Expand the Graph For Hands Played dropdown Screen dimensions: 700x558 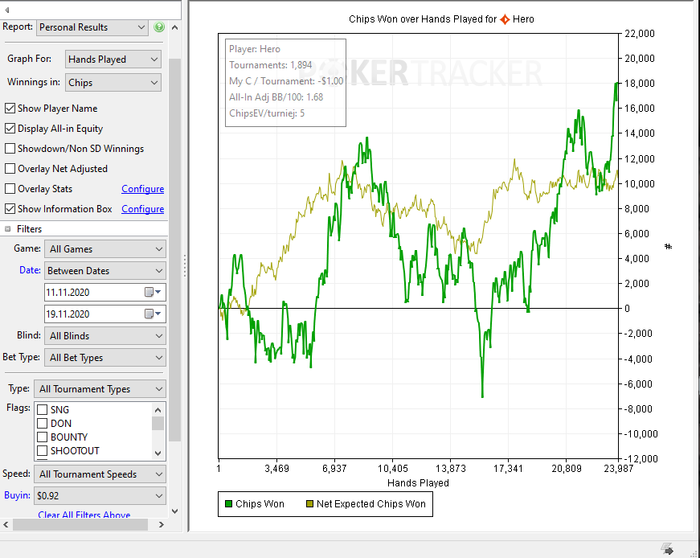tap(113, 59)
